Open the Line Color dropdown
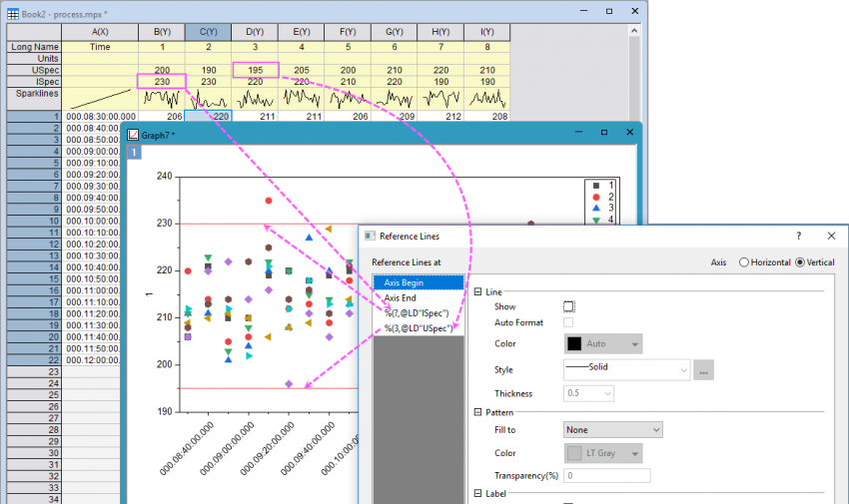This screenshot has width=849, height=504. [x=603, y=344]
